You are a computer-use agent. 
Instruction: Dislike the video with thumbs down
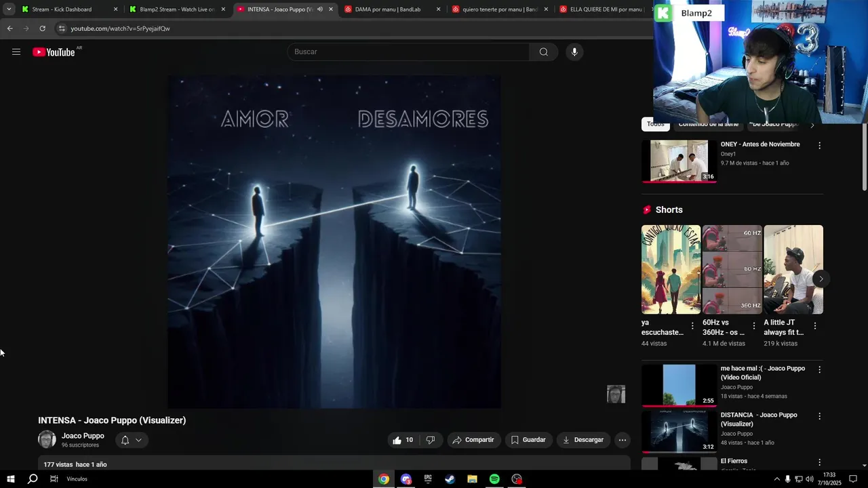click(430, 440)
